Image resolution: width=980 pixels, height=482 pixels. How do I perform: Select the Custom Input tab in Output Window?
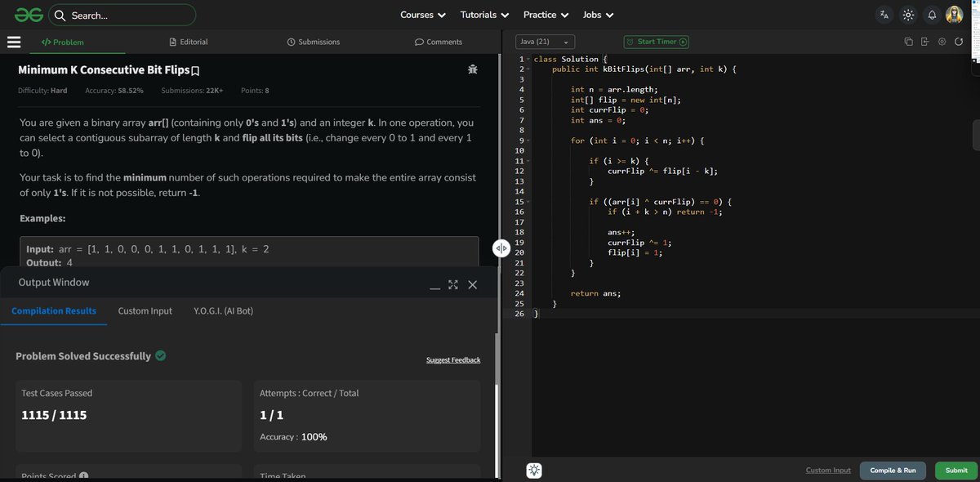[x=145, y=311]
